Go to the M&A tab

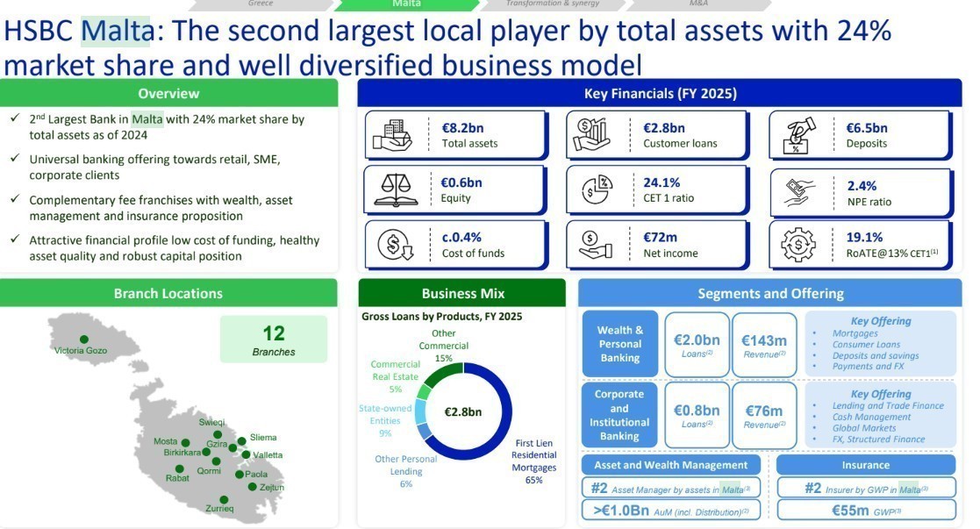(x=698, y=4)
